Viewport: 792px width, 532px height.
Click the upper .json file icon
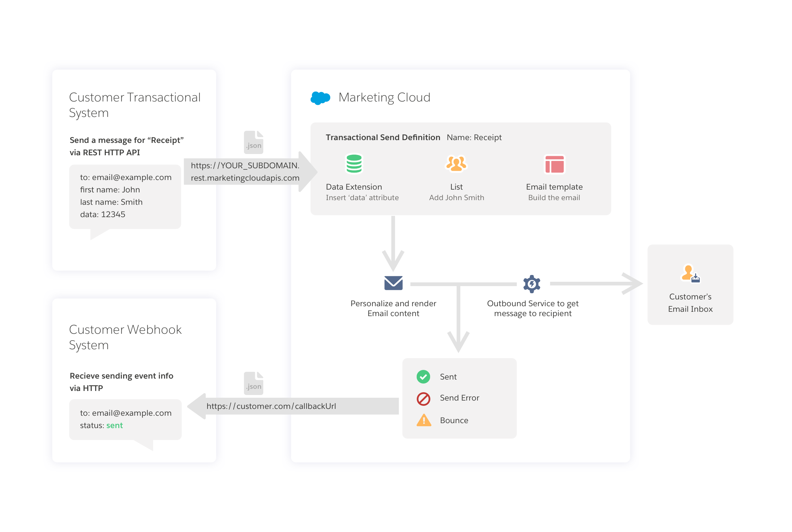point(253,142)
